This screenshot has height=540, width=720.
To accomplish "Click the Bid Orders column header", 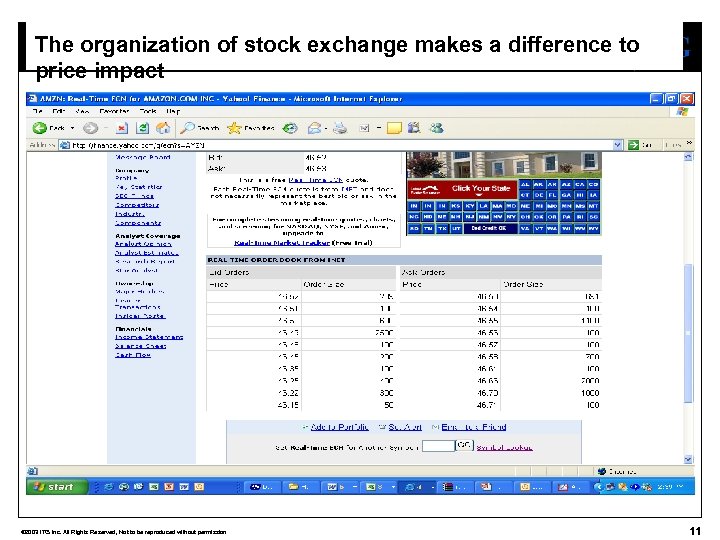I will click(x=301, y=272).
